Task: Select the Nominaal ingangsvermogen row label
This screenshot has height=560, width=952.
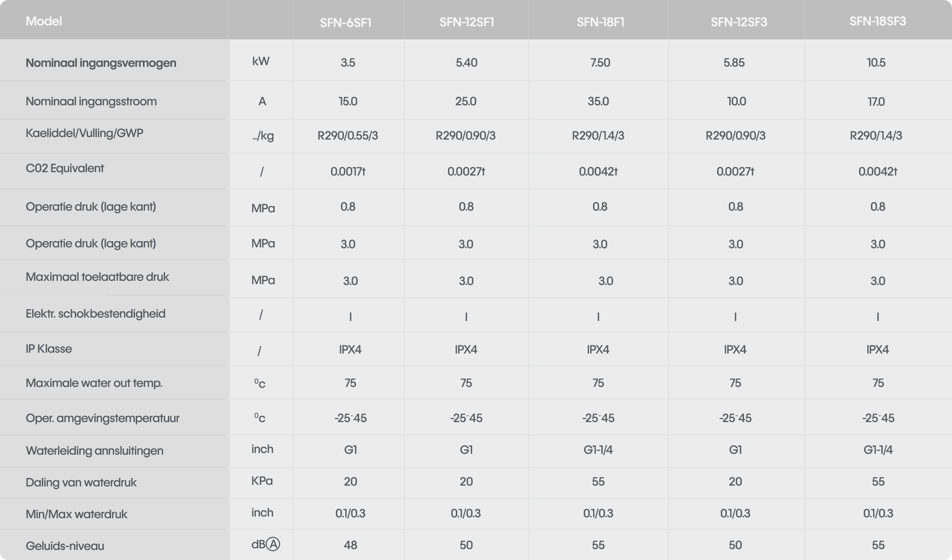Action: click(x=101, y=63)
